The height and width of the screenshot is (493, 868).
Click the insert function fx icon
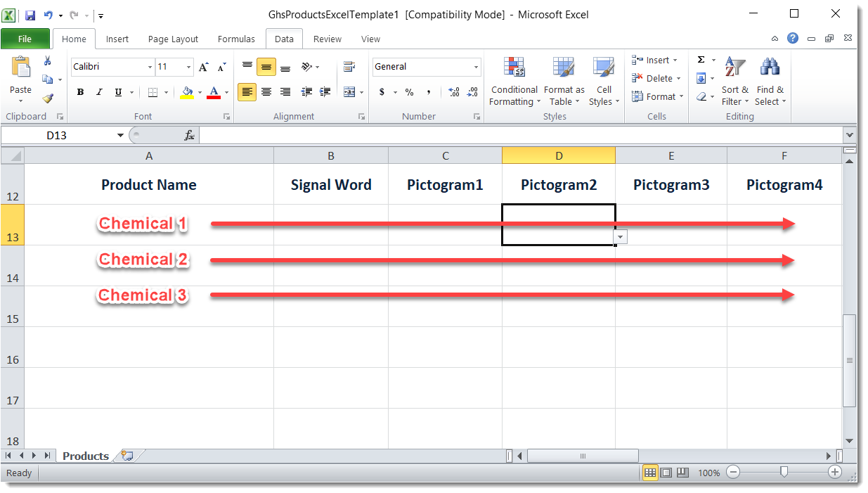tap(189, 135)
